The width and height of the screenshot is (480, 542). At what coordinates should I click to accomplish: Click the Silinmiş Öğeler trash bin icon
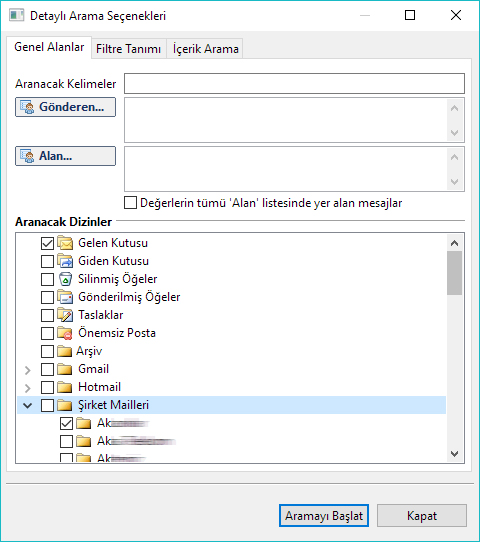65,279
